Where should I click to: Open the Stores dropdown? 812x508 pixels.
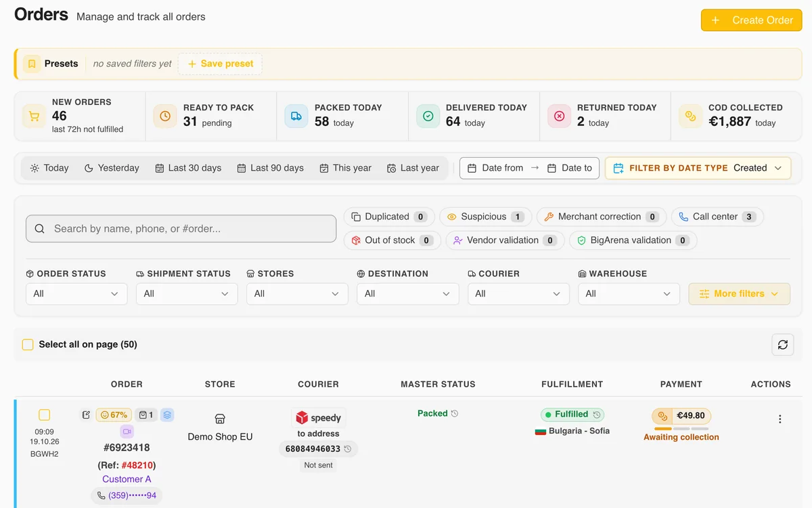coord(297,293)
